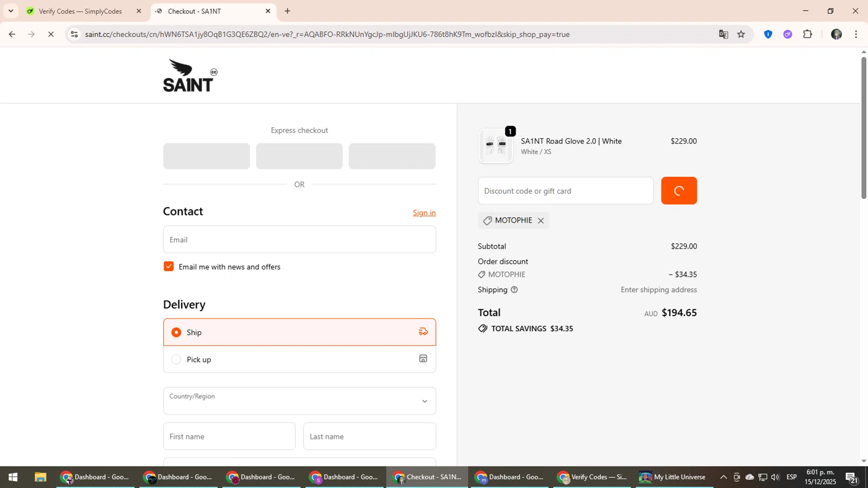Open the Chrome profile avatar

[x=836, y=34]
